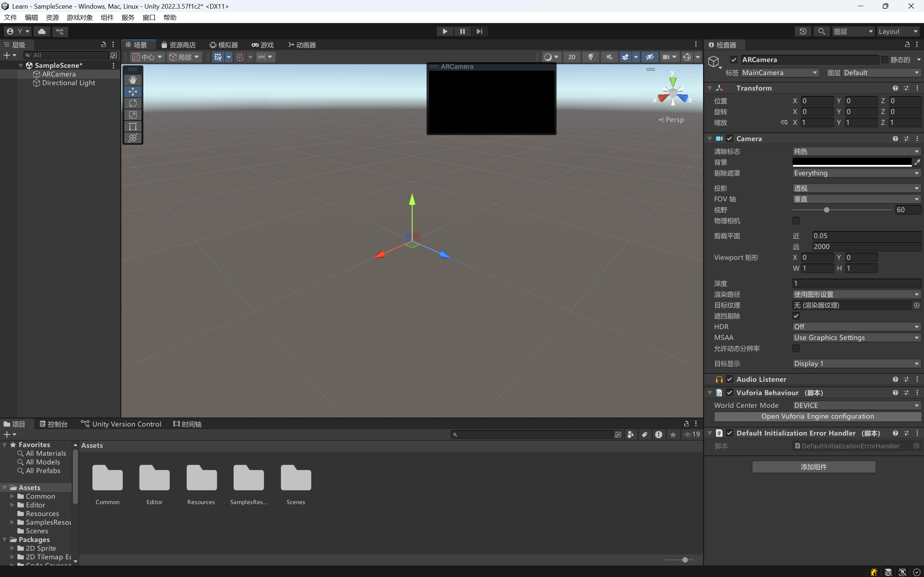
Task: Select the Hand view tool
Action: tap(133, 80)
